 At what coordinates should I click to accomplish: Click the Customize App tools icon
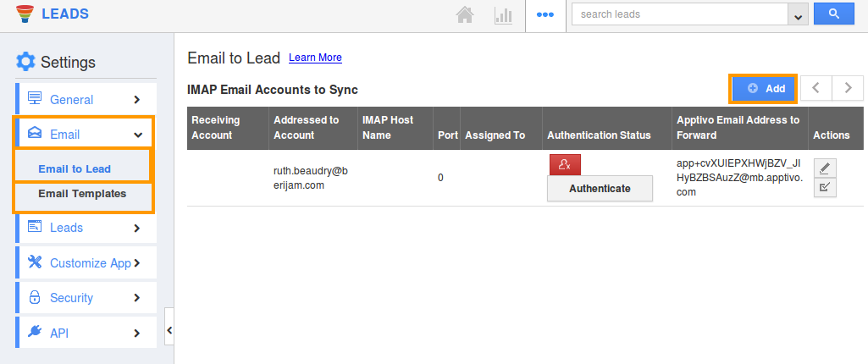[35, 262]
